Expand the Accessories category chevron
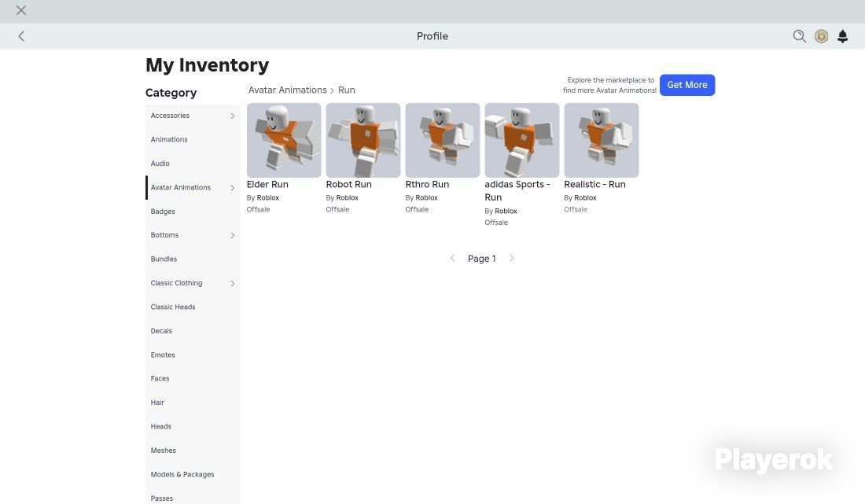 pyautogui.click(x=232, y=116)
